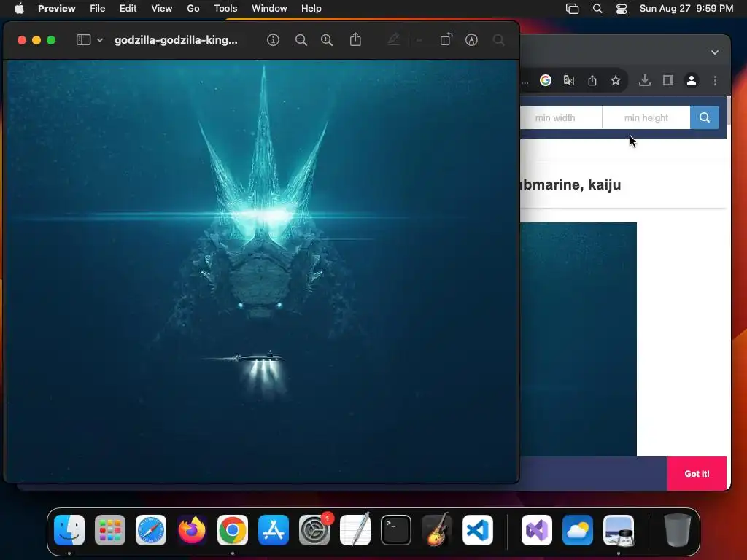Open the Inspector info icon in Preview
This screenshot has width=747, height=560.
[273, 40]
